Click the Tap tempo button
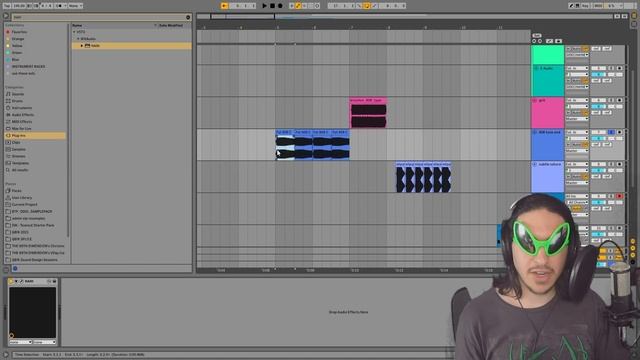640x360 pixels. click(x=7, y=6)
